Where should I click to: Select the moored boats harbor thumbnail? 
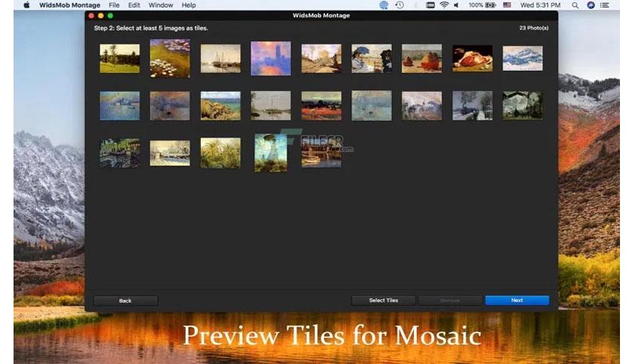321,153
